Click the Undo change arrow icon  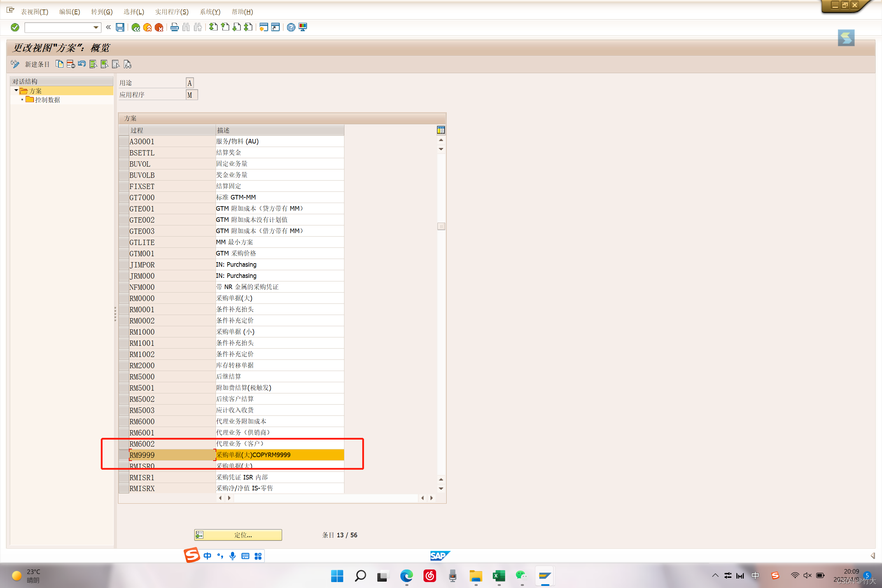[82, 64]
